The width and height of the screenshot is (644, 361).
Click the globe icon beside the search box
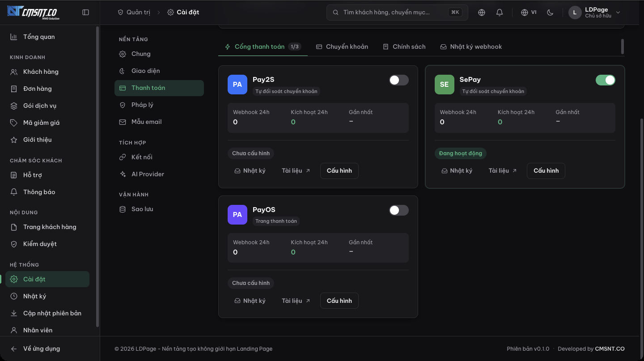pyautogui.click(x=482, y=13)
